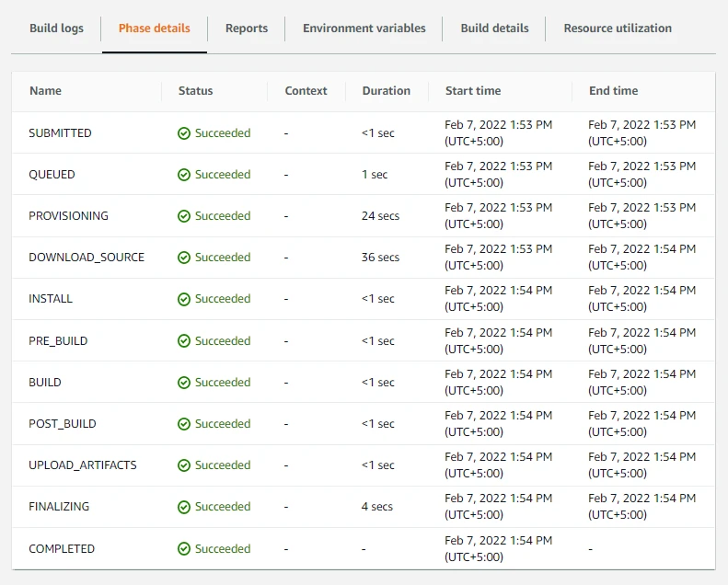This screenshot has width=728, height=585.
Task: Click the Duration column header
Action: pos(386,91)
